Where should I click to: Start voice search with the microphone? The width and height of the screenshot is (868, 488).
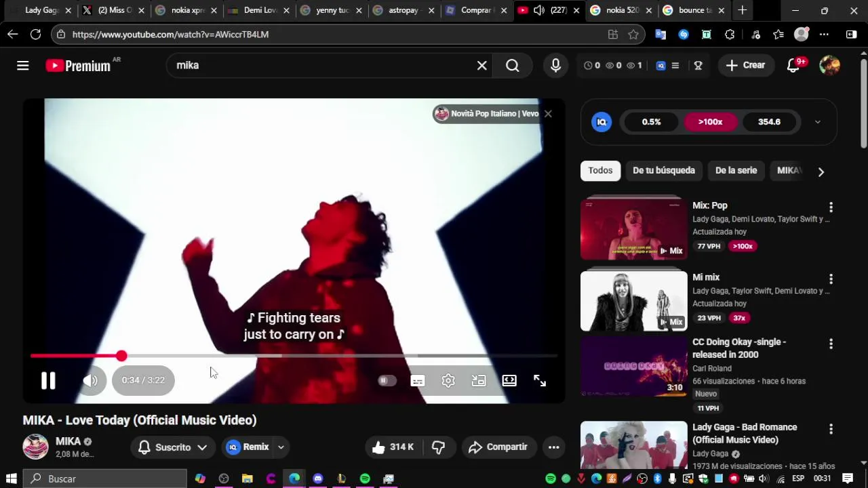click(555, 65)
